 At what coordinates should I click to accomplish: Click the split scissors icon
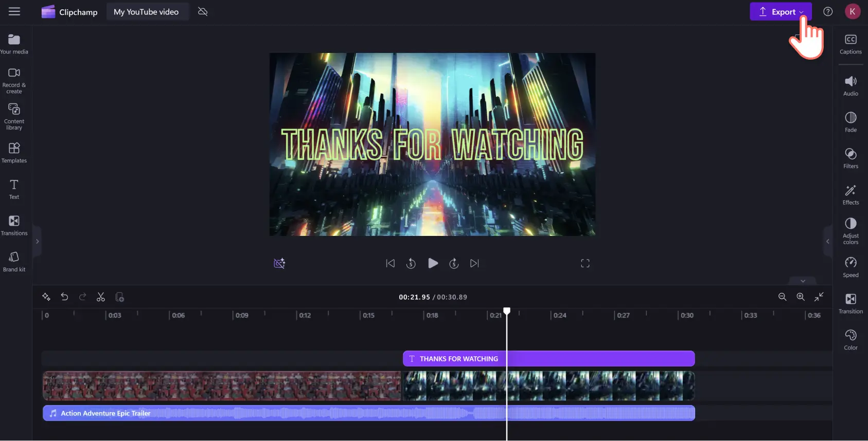[101, 297]
